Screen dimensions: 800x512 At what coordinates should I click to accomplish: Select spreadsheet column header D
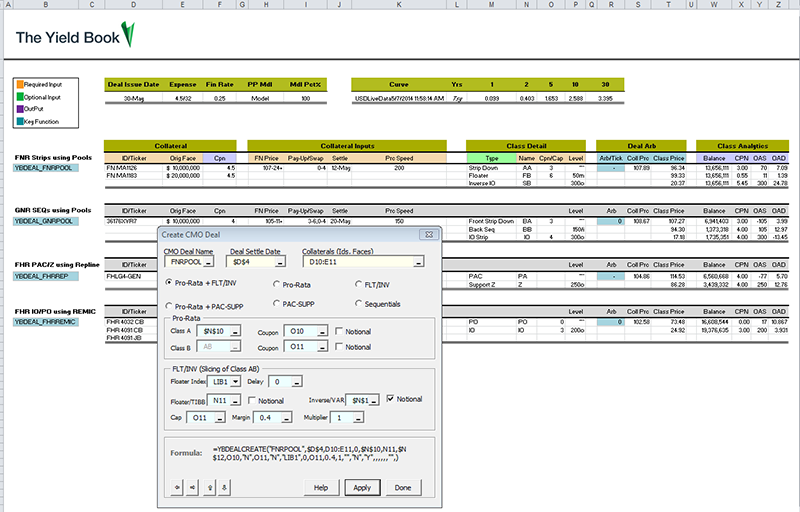[134, 4]
